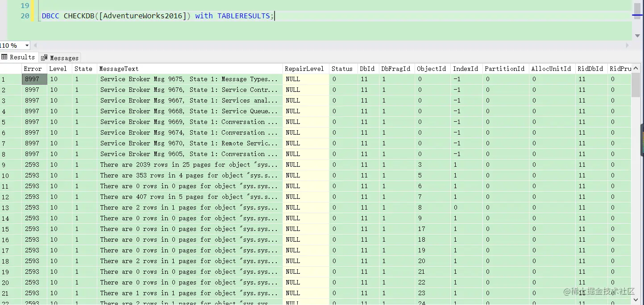644x305 pixels.
Task: Select the 'Service Broker Msg 9669' message cell
Action: [x=190, y=122]
